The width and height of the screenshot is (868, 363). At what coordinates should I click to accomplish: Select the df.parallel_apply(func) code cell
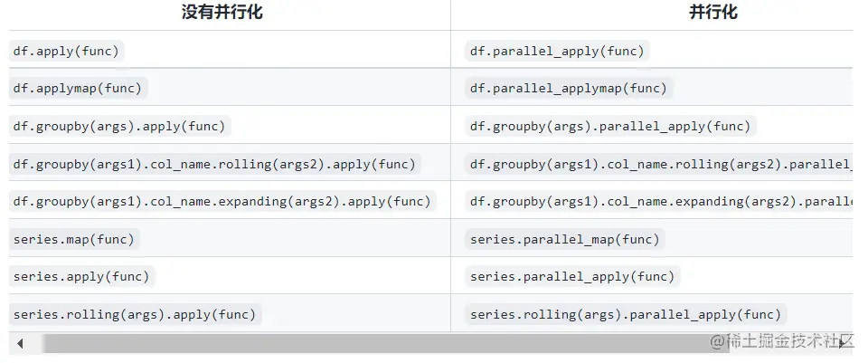point(557,52)
